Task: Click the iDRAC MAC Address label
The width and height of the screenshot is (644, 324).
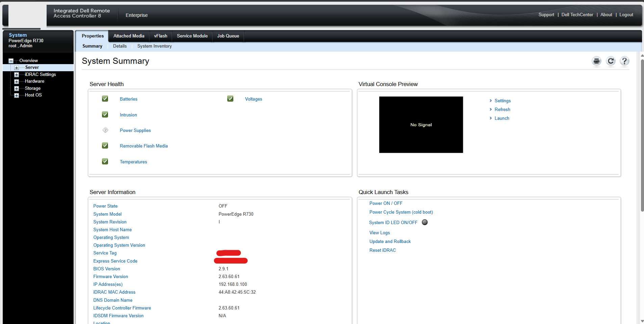Action: (114, 292)
